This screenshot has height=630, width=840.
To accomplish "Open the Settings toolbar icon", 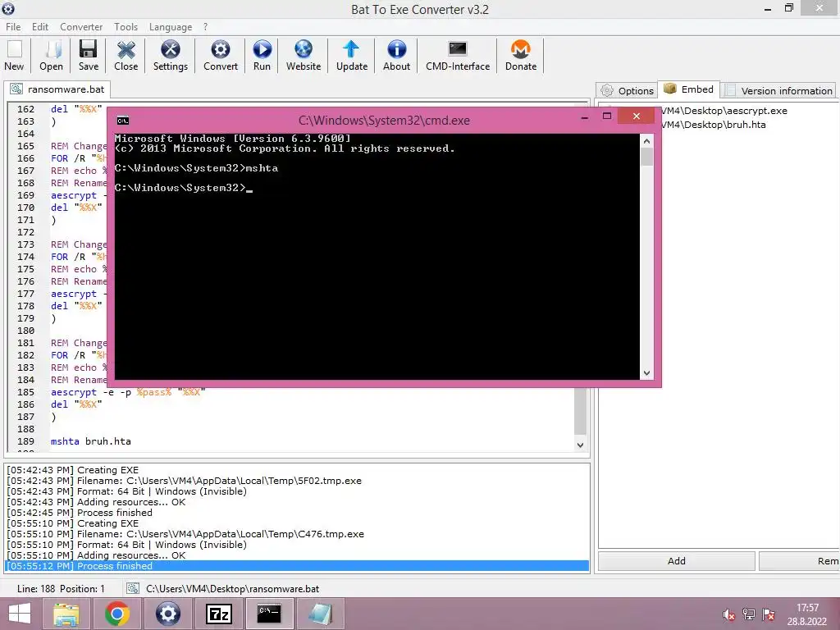I will (x=171, y=56).
